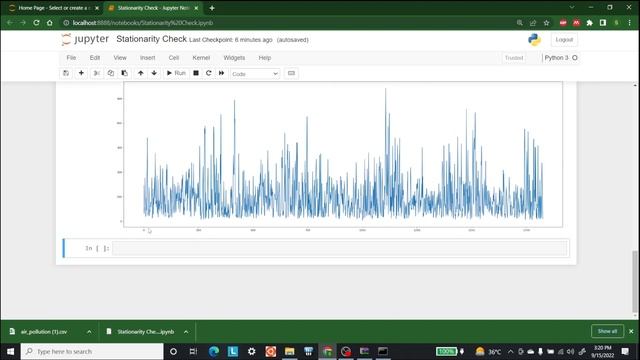640x360 pixels.
Task: Open the zoom magnifier in the address bar
Action: click(x=520, y=23)
